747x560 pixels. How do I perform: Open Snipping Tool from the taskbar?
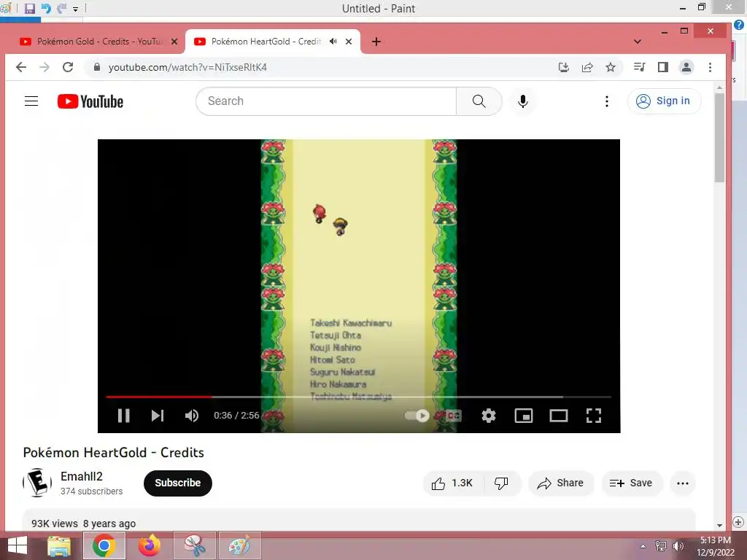[x=195, y=545]
